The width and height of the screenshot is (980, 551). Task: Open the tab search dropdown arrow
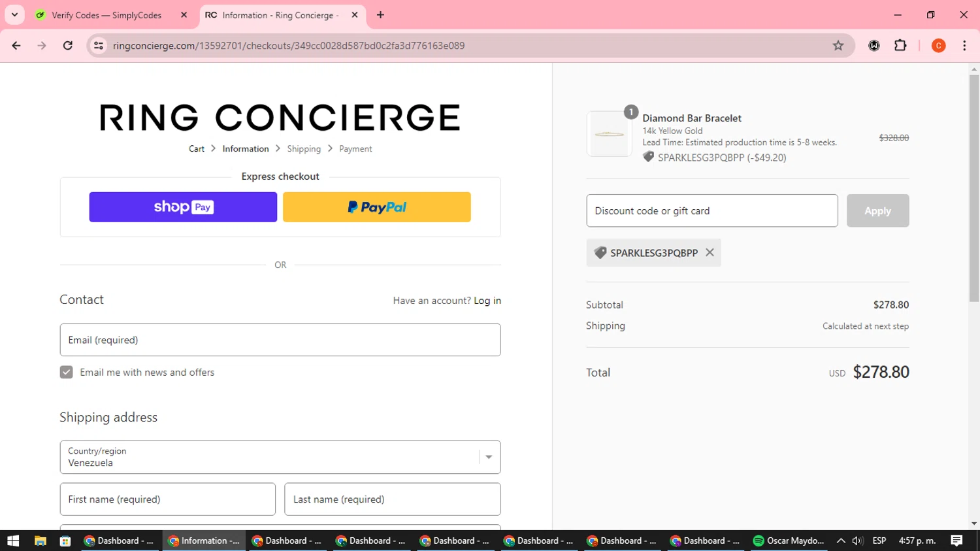point(14,14)
